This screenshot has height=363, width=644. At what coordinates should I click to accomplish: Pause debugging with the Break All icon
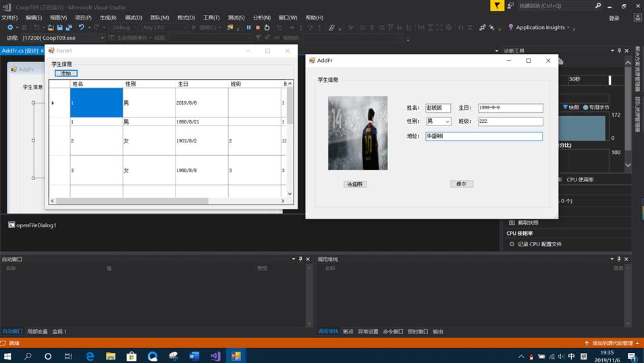[248, 28]
